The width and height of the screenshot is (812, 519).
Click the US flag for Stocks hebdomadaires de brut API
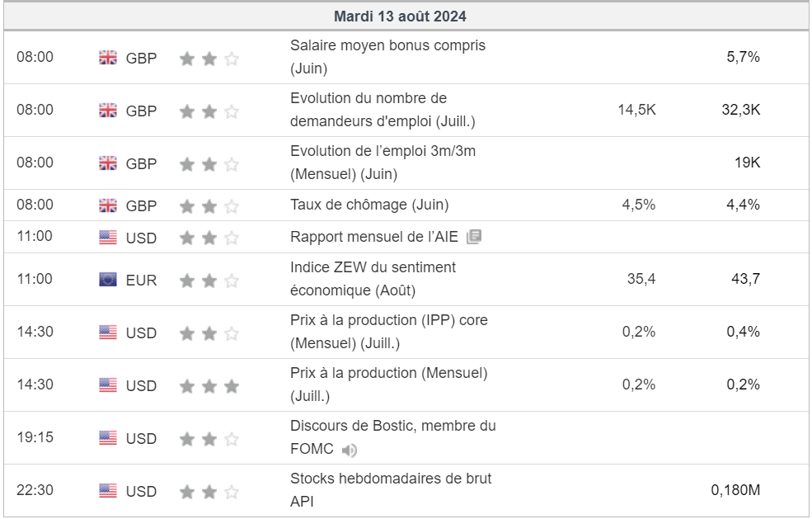tap(108, 490)
